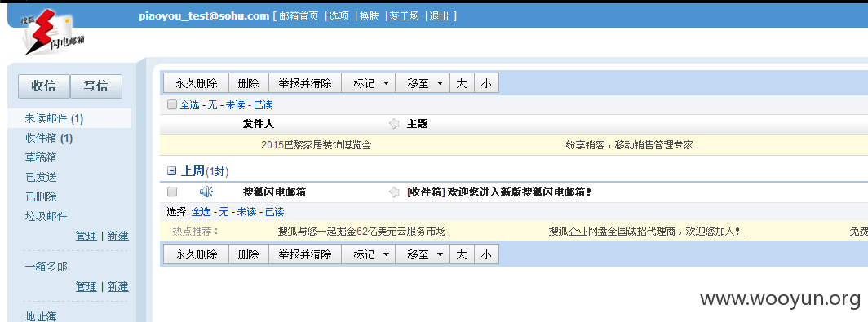Click the top 删除 button
Image resolution: width=868 pixels, height=322 pixels.
pyautogui.click(x=249, y=83)
